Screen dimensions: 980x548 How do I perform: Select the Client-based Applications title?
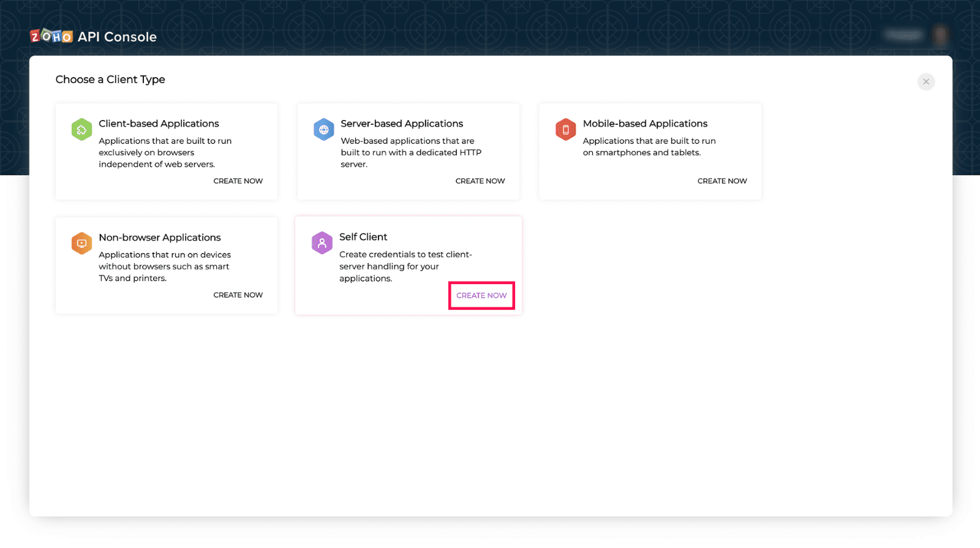click(159, 124)
